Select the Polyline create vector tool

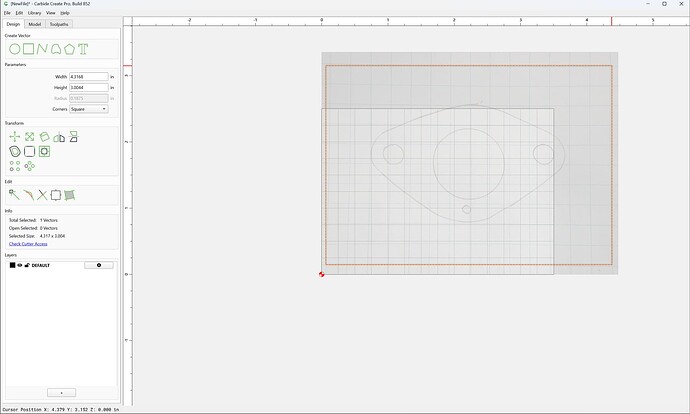point(42,49)
